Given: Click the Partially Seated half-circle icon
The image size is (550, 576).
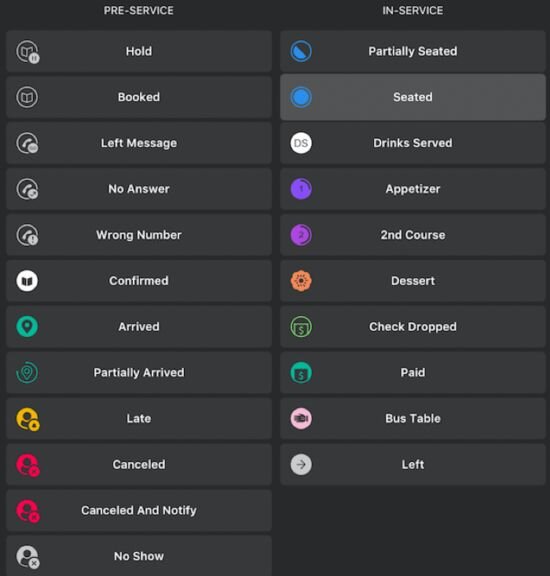Looking at the screenshot, I should pyautogui.click(x=301, y=51).
